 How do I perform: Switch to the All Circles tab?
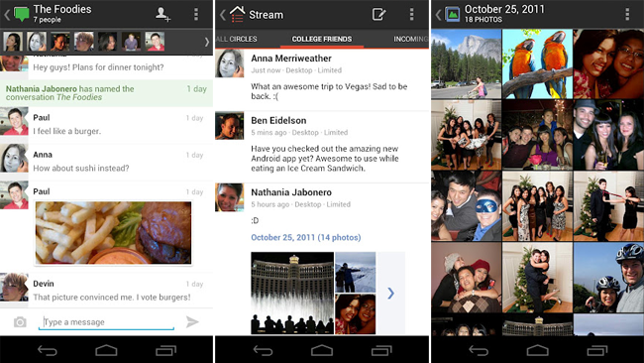tap(236, 39)
